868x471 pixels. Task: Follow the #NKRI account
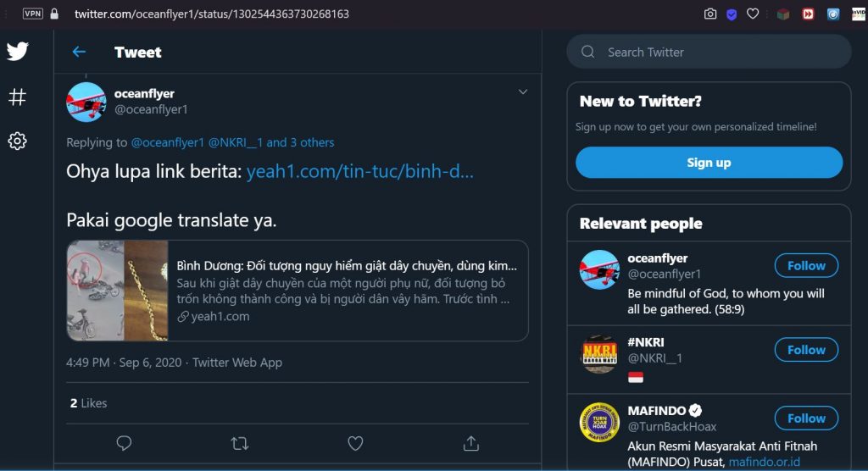pos(806,350)
